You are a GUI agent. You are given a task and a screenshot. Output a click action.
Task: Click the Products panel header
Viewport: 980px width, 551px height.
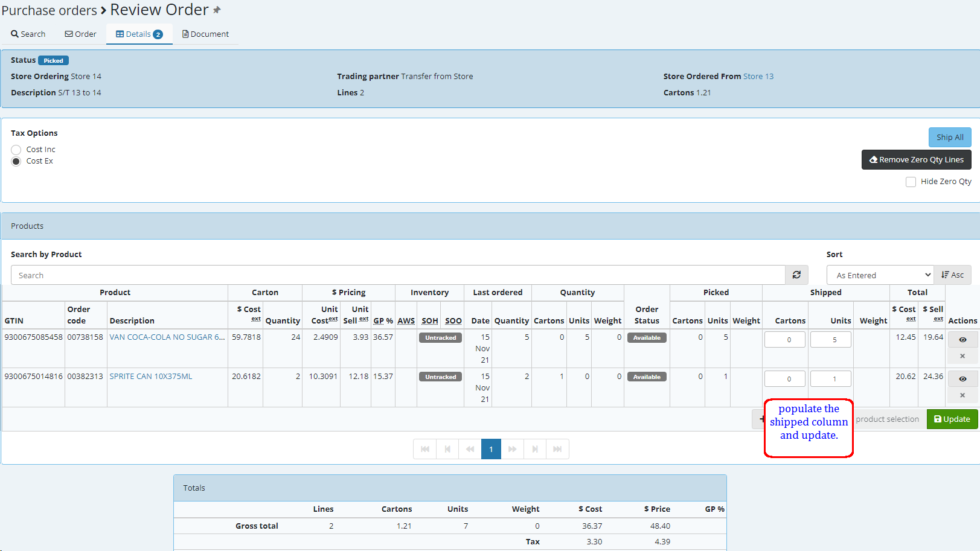tap(490, 226)
